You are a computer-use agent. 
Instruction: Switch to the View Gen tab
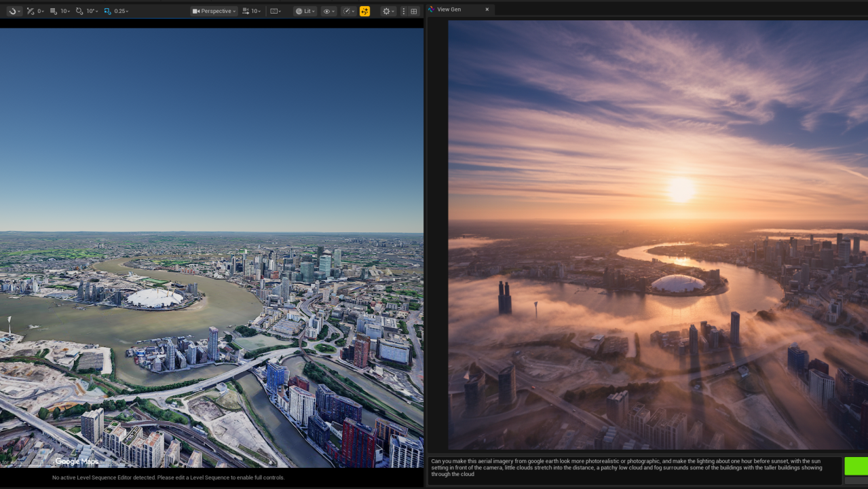click(449, 10)
